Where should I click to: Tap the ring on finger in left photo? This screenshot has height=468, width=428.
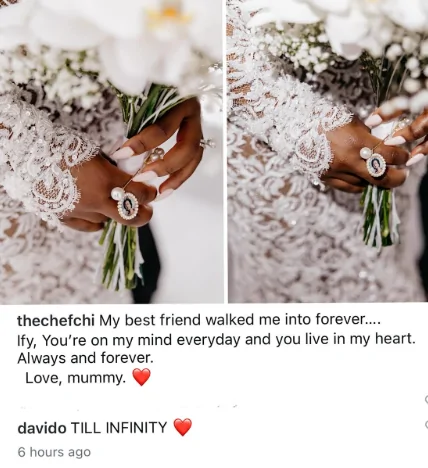pyautogui.click(x=207, y=144)
